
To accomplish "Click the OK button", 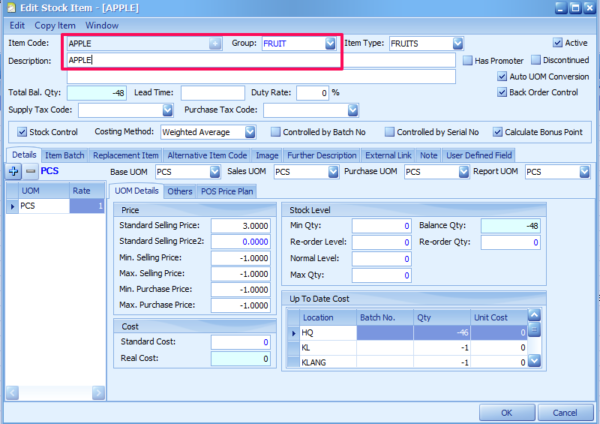I will tap(507, 411).
